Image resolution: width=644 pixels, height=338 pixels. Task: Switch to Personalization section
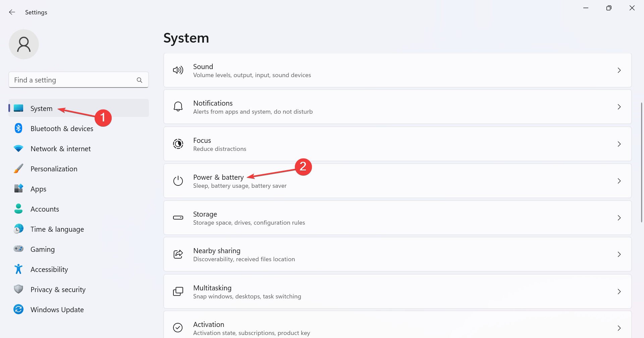tap(54, 169)
